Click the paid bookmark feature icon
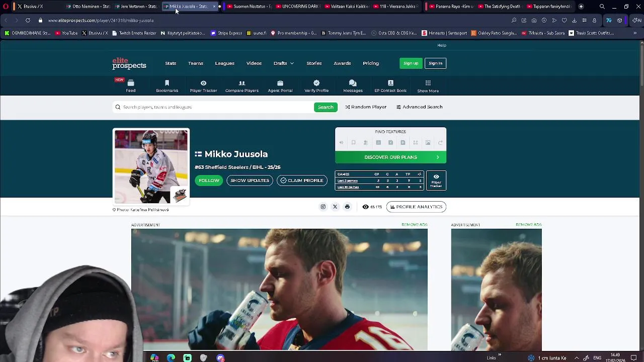Image resolution: width=644 pixels, height=362 pixels. [x=353, y=143]
